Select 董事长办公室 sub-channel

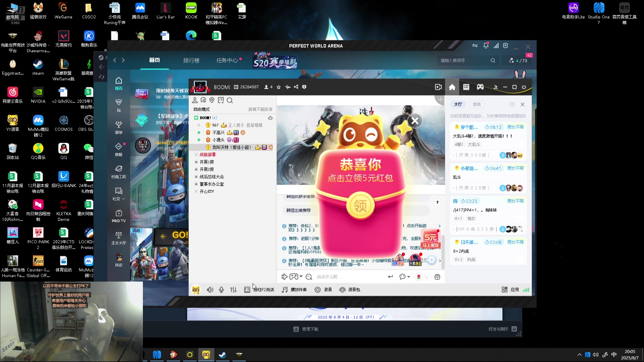[212, 184]
